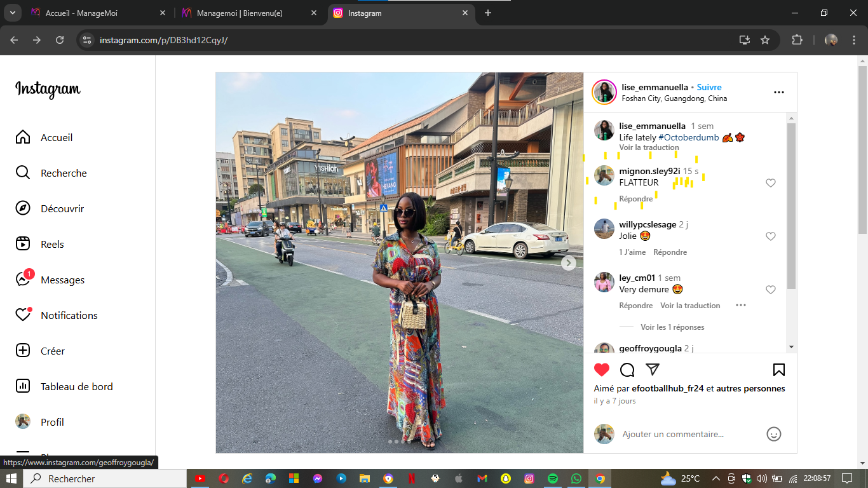Open Découvrir in the sidebar

point(62,208)
